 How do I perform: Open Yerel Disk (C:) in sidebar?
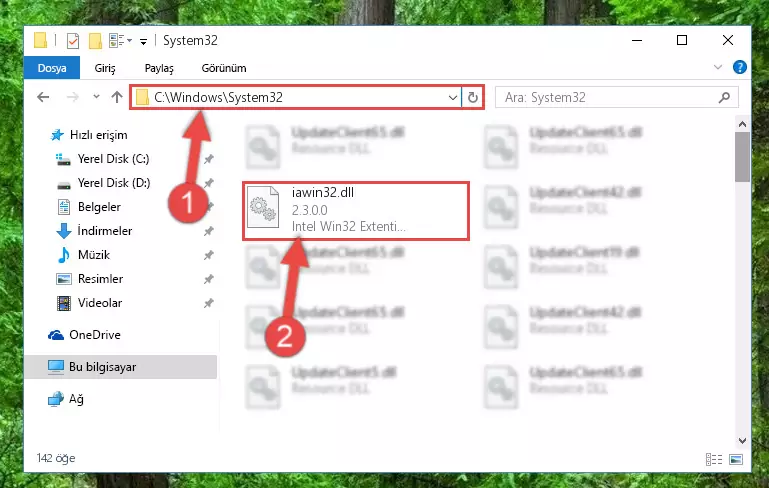113,159
